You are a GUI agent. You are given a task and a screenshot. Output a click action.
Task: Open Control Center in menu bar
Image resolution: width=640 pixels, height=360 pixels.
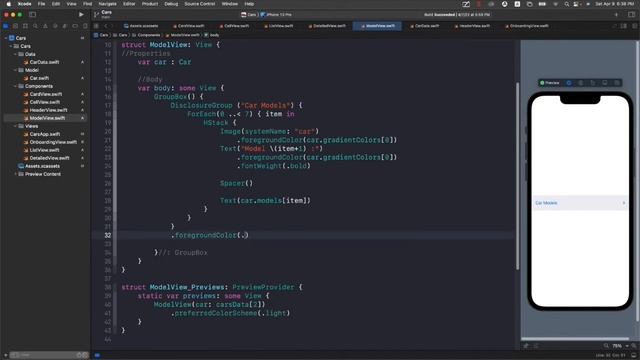tap(576, 4)
